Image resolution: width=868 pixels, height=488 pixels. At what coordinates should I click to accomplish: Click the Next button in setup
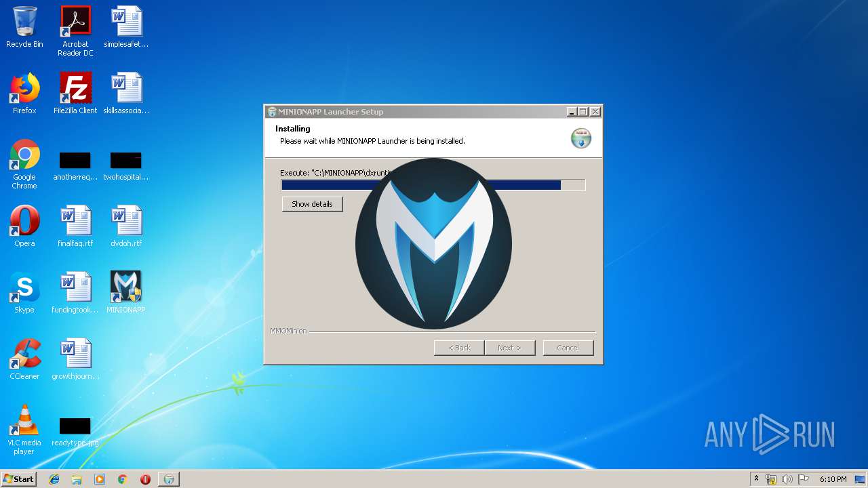tap(509, 348)
